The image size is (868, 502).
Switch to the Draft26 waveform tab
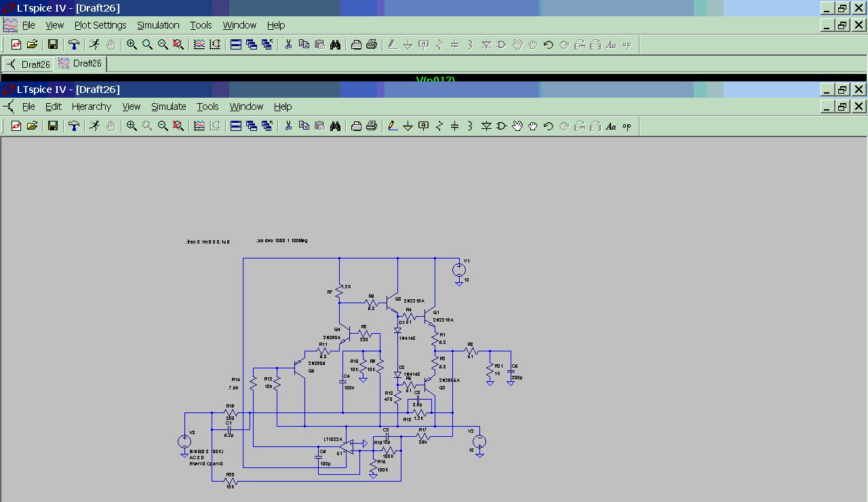pyautogui.click(x=80, y=64)
